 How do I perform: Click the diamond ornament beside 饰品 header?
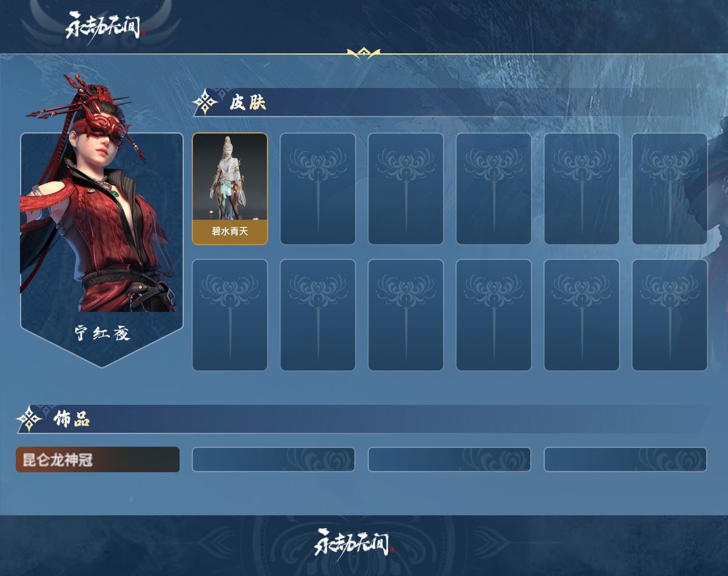click(x=29, y=419)
